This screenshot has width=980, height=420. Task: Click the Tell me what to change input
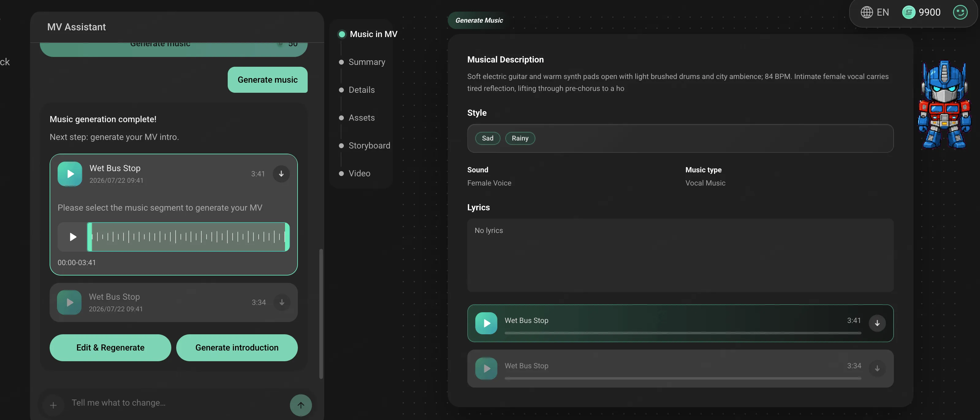coord(175,403)
